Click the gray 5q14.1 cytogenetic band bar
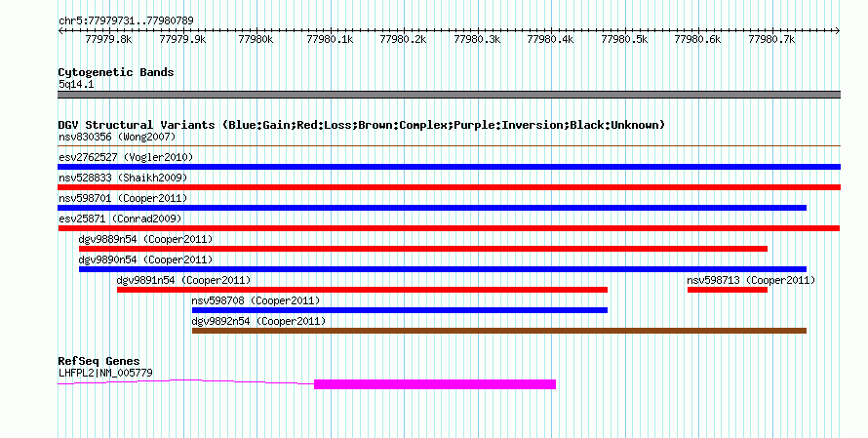The height and width of the screenshot is (438, 868). pyautogui.click(x=449, y=95)
